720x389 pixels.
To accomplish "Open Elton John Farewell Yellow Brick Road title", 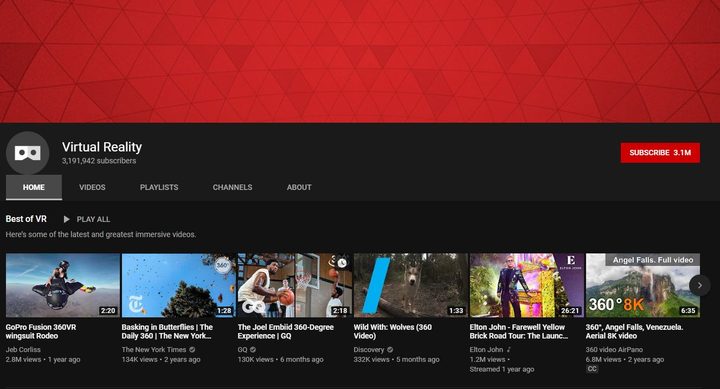I will [x=518, y=332].
